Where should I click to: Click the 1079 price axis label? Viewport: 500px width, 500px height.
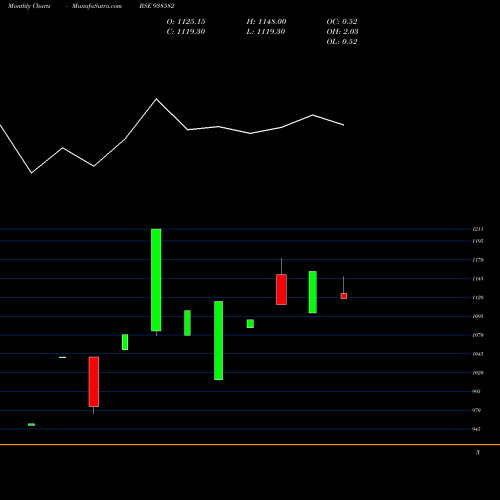(x=478, y=335)
